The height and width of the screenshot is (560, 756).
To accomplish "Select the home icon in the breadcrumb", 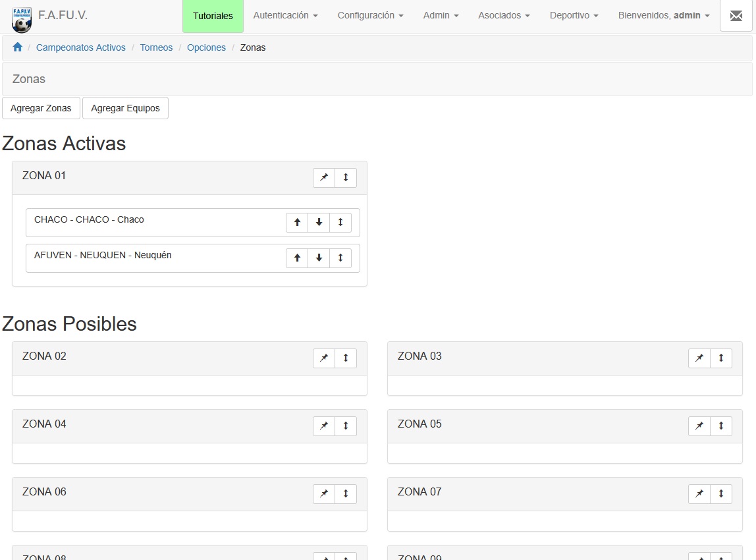I will pyautogui.click(x=17, y=47).
